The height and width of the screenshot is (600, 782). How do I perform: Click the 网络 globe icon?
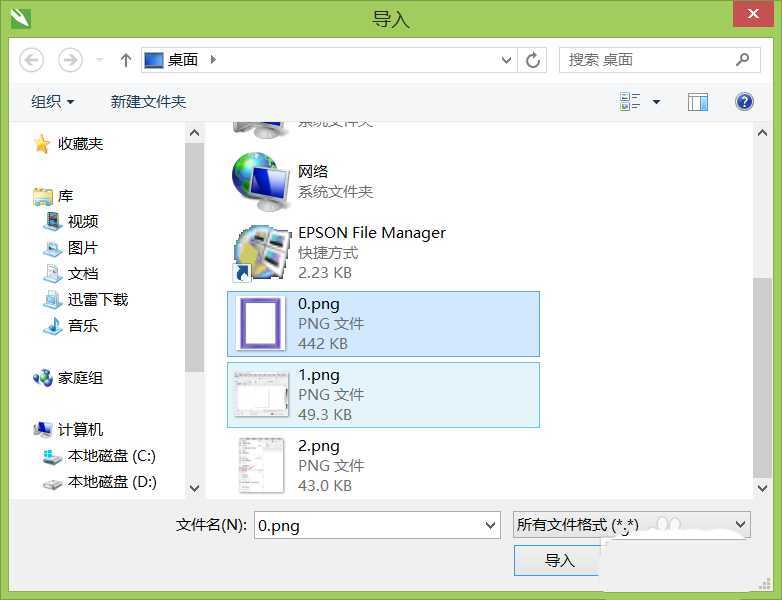[x=260, y=182]
